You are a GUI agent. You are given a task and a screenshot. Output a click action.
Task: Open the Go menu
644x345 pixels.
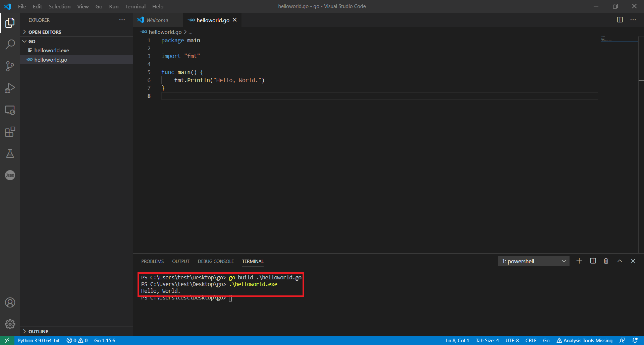[x=99, y=6]
